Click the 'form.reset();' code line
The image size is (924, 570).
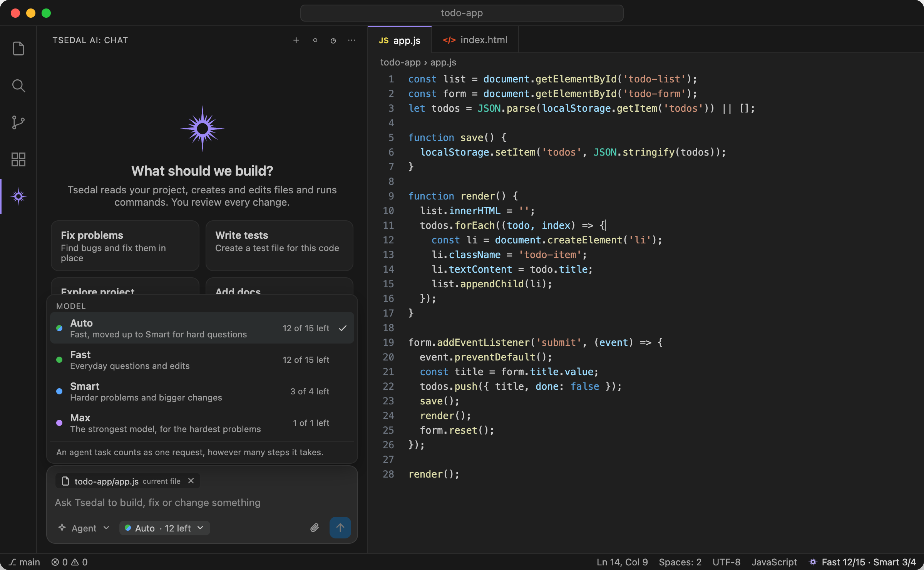[x=457, y=430]
